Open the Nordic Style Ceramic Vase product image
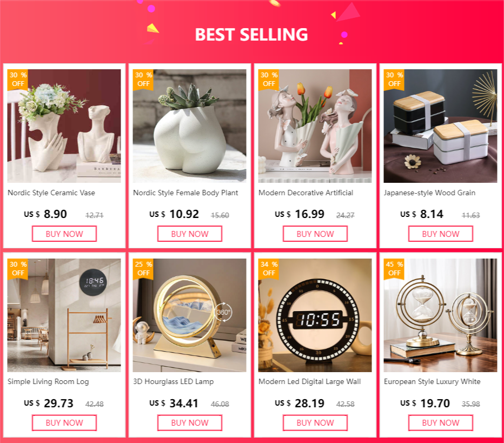 click(x=64, y=126)
